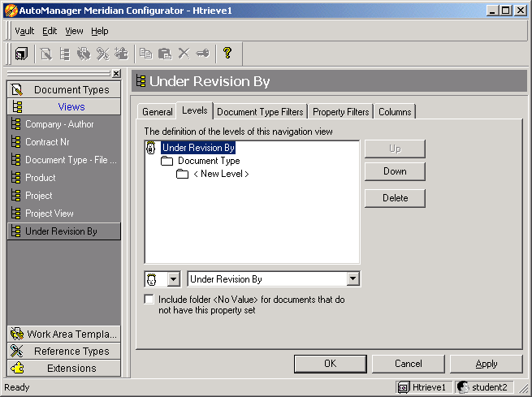Click the Copy toolbar icon

(x=146, y=54)
